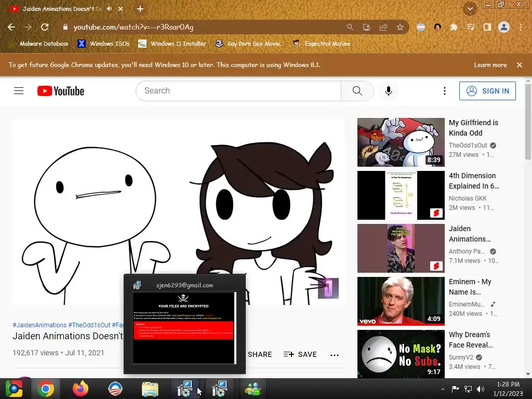Launch Firefox from taskbar

coord(81,389)
